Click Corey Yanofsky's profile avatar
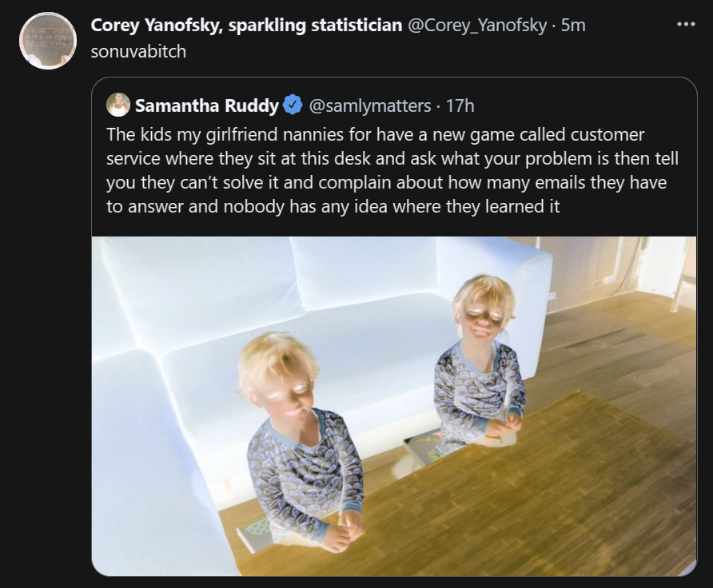 click(47, 41)
